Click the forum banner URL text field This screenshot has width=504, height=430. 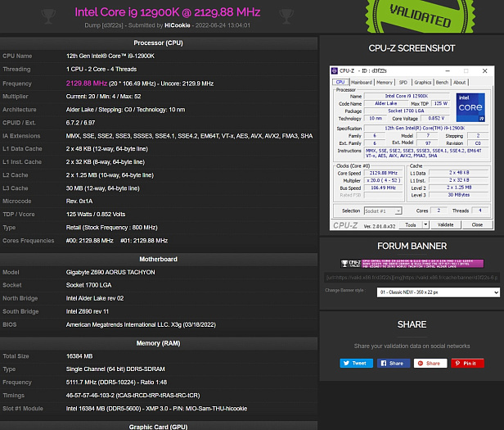(412, 278)
